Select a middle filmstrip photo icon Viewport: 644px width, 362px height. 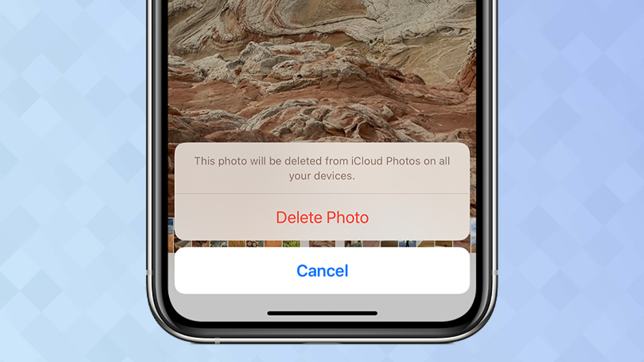322,245
